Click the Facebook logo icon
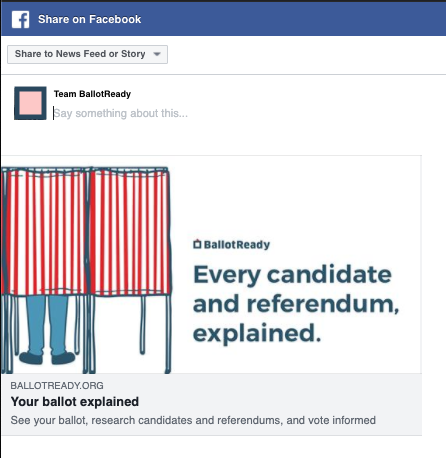Screen dimensions: 446x458 pyautogui.click(x=20, y=19)
